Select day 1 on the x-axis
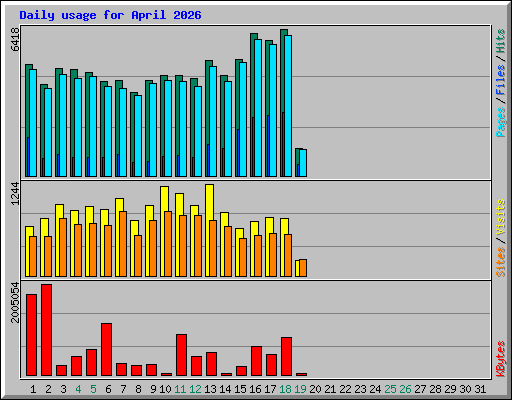 33,389
